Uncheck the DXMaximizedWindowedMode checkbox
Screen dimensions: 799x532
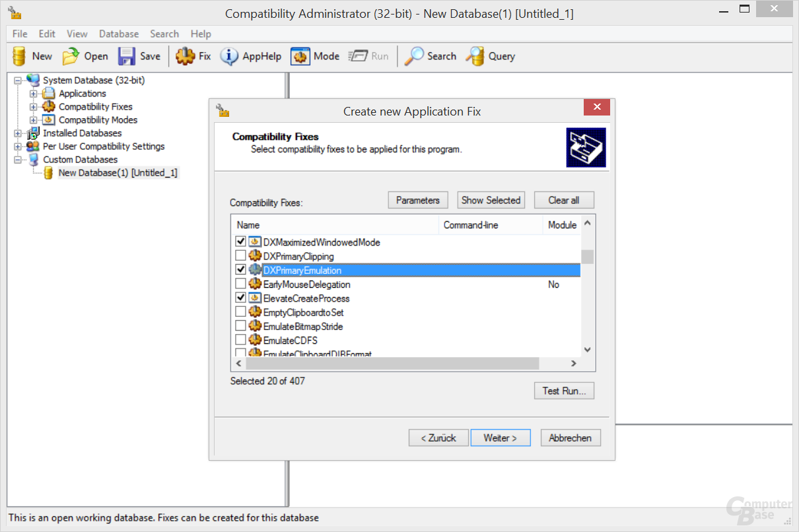pyautogui.click(x=241, y=242)
